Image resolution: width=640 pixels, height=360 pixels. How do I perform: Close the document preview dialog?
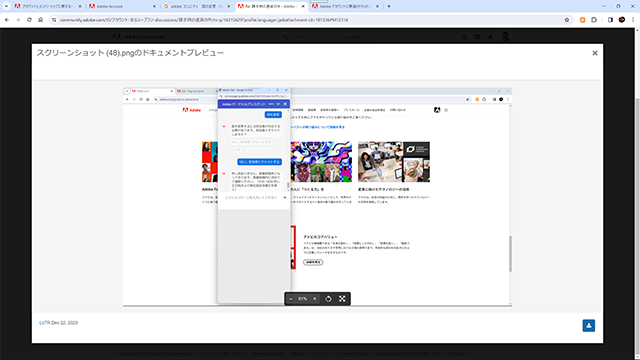[595, 53]
